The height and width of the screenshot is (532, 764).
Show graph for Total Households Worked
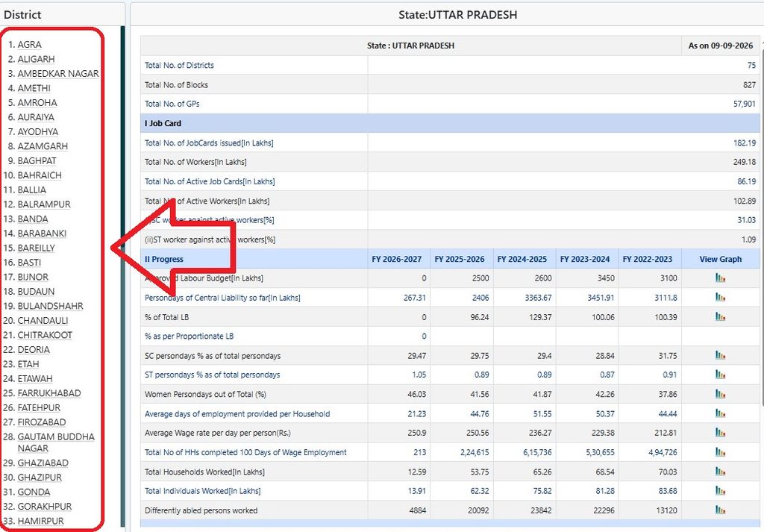point(720,472)
